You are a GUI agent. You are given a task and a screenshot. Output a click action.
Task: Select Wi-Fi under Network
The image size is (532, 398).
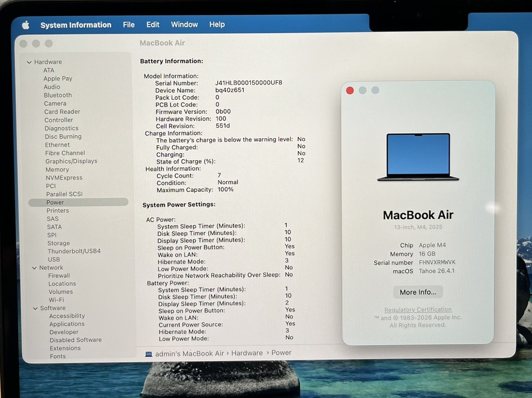tap(56, 300)
